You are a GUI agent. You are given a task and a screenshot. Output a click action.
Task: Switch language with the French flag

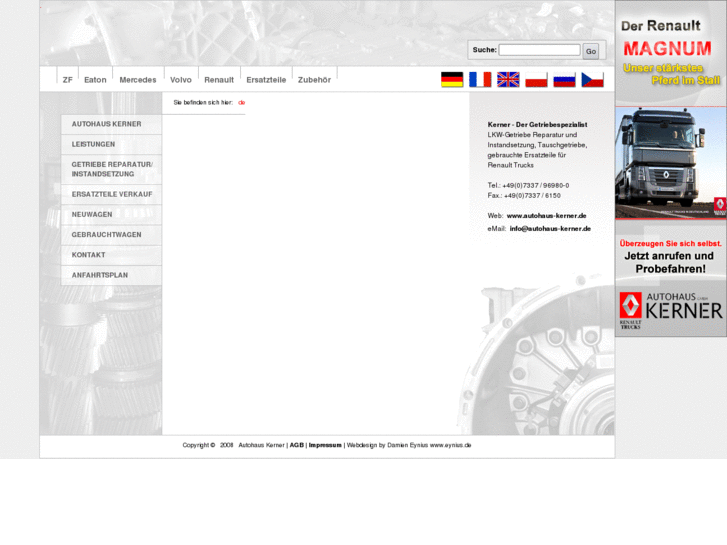480,79
